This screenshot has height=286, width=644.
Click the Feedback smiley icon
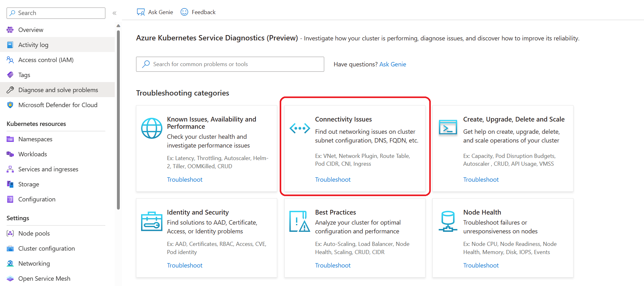tap(184, 12)
